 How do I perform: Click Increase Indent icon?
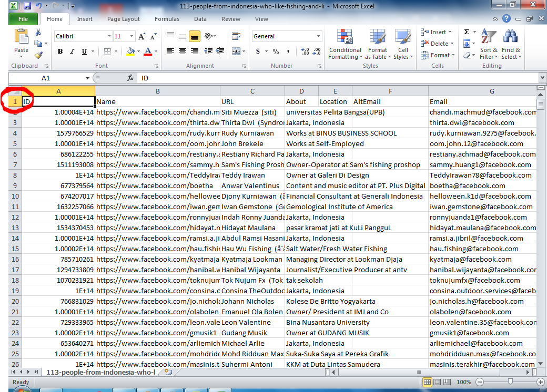(220, 51)
